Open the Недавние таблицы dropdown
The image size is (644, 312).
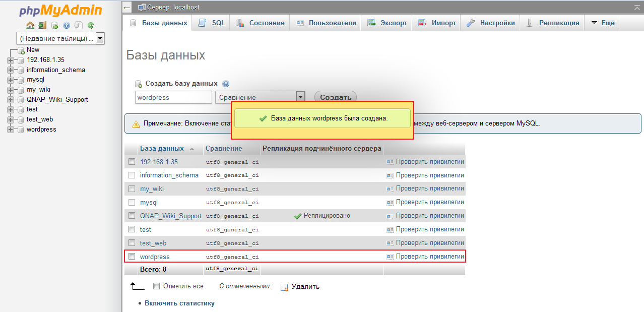click(x=60, y=38)
